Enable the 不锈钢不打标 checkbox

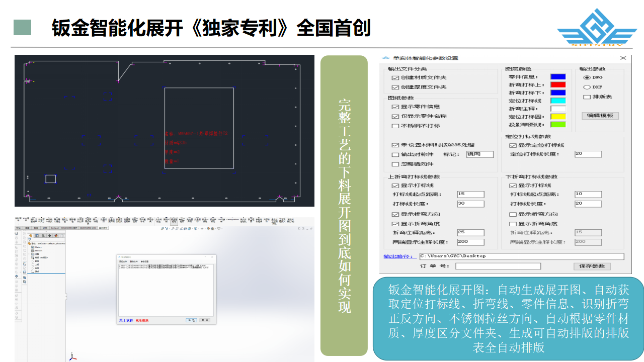pos(395,126)
